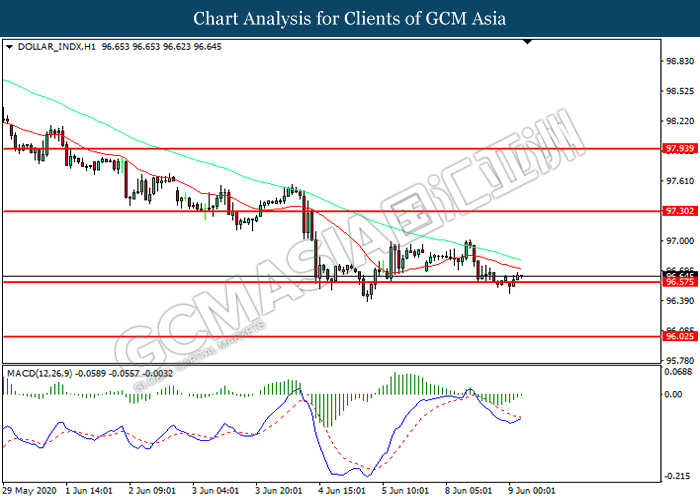Click the 97.939 red price tag
Screen dimensions: 700x500
pos(679,149)
